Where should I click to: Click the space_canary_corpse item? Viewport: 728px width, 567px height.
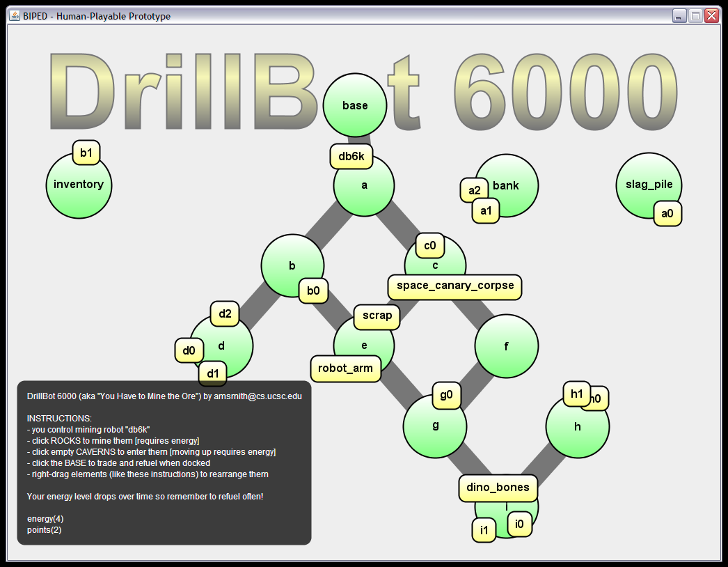point(454,286)
